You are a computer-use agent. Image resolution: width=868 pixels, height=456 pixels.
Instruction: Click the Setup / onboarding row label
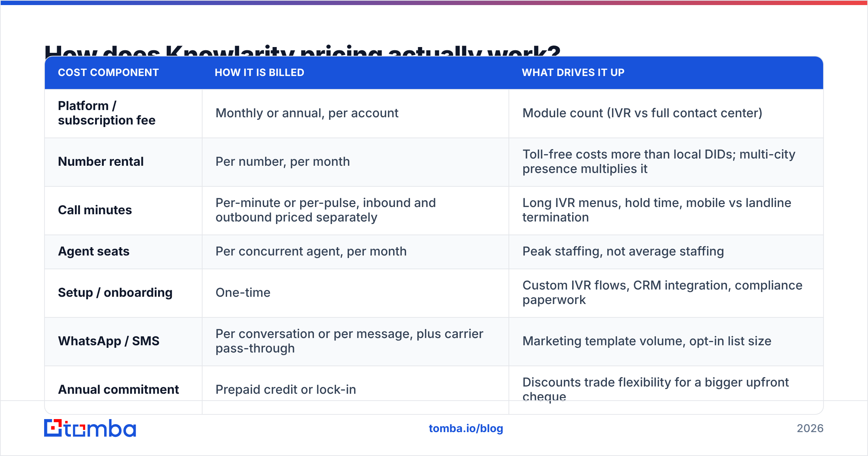click(115, 292)
